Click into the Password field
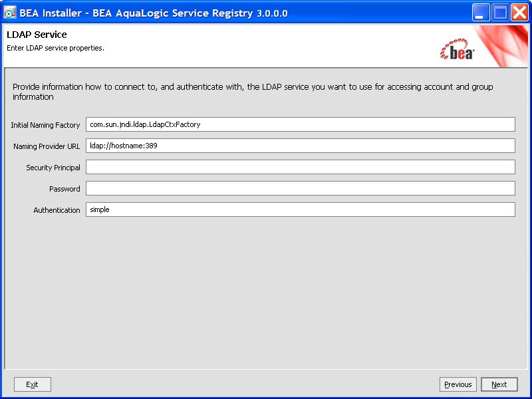The image size is (532, 399). click(301, 188)
